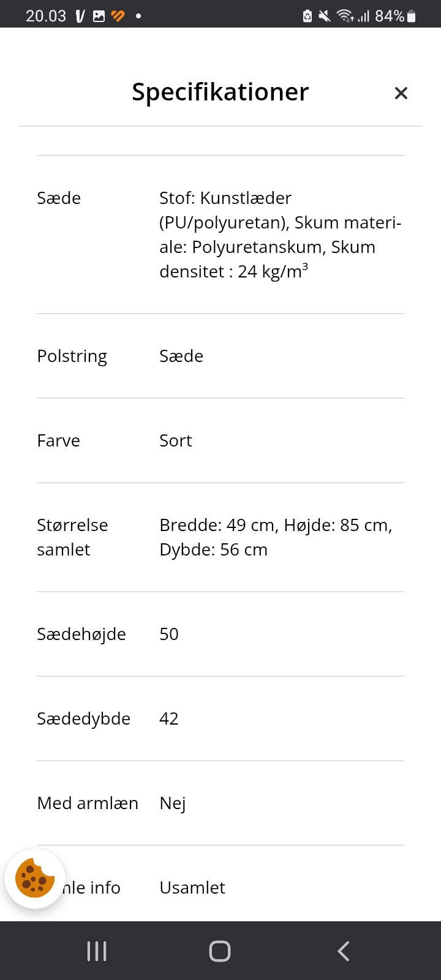The height and width of the screenshot is (980, 441).
Task: Select the Sædehøjde value 50
Action: tap(168, 634)
